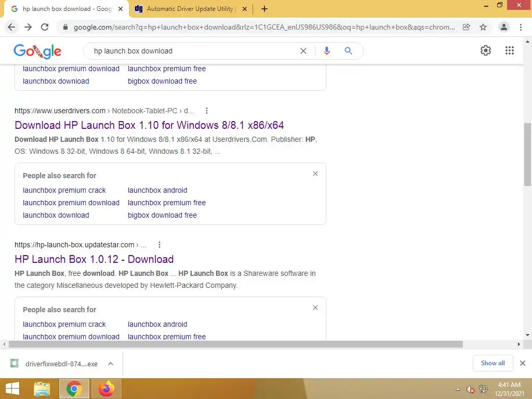Click the Chrome taskbar icon
532x399 pixels.
(74, 389)
